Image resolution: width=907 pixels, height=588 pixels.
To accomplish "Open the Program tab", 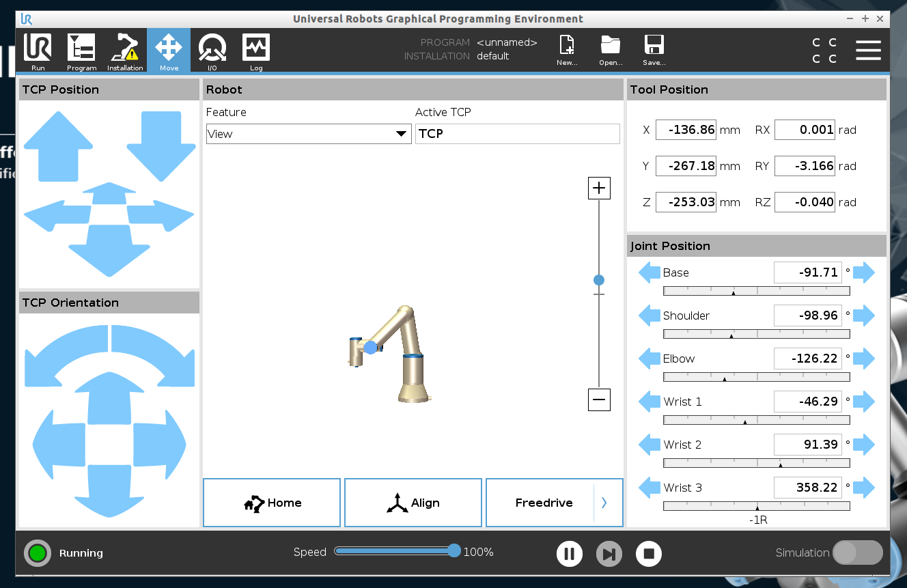I will point(81,51).
